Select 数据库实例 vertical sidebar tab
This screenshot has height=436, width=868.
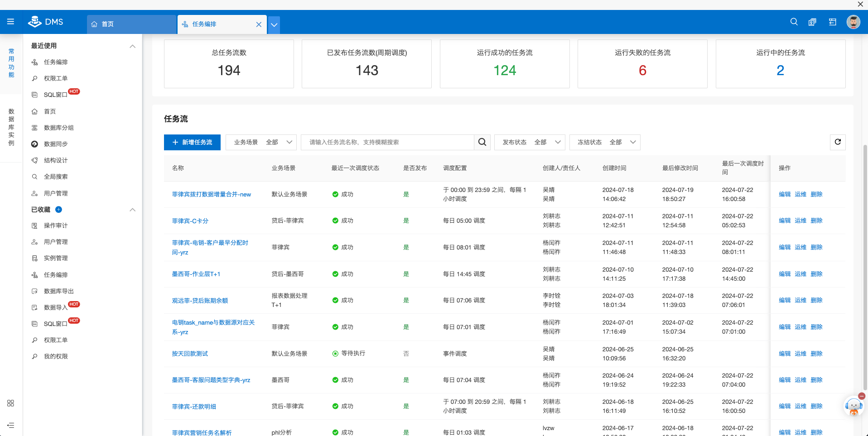11,127
